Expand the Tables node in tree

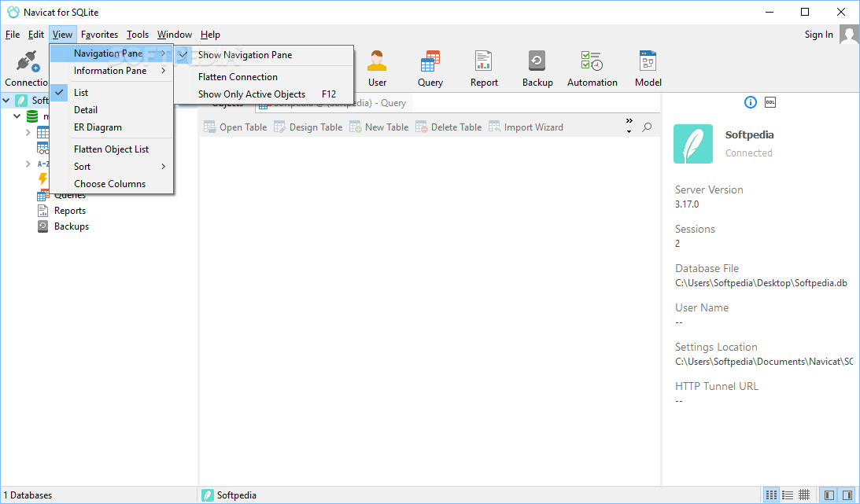click(28, 132)
